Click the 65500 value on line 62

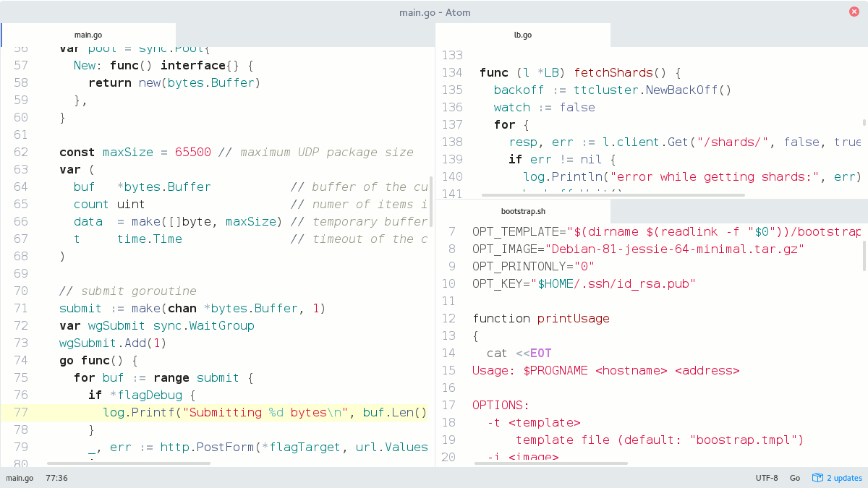coord(192,152)
